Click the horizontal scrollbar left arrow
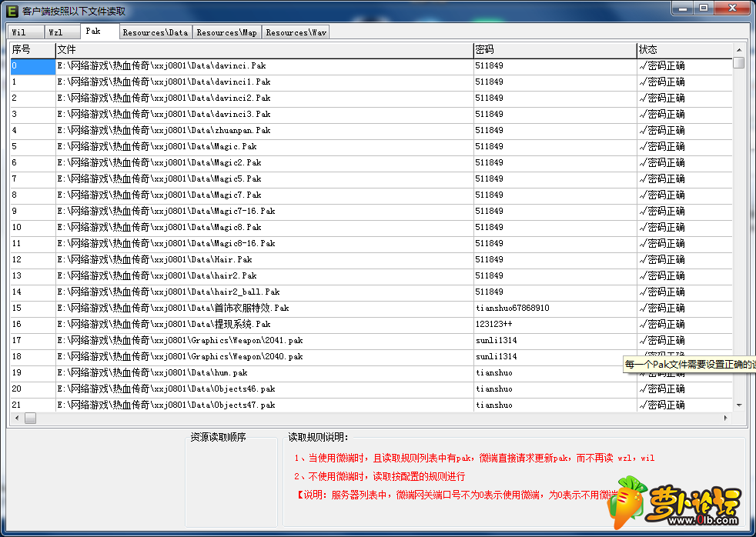 pos(17,418)
